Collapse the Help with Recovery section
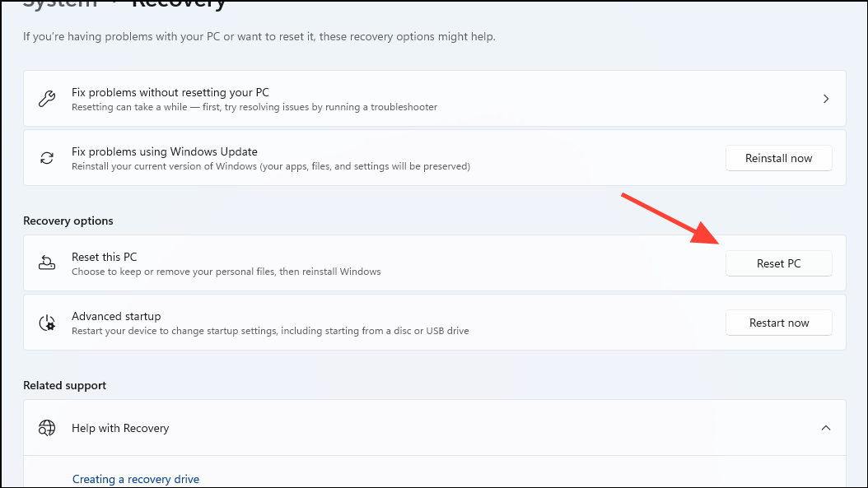The image size is (868, 488). tap(826, 428)
